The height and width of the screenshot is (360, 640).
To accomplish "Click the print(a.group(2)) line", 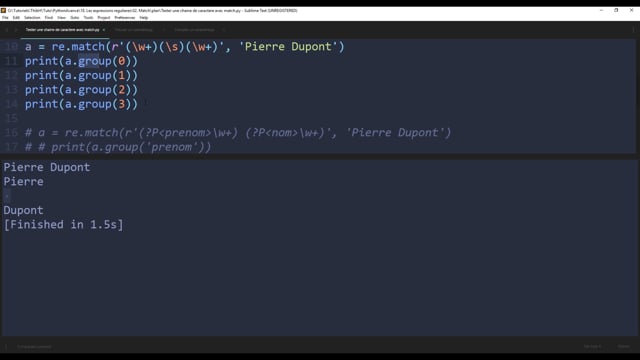I will pos(81,90).
